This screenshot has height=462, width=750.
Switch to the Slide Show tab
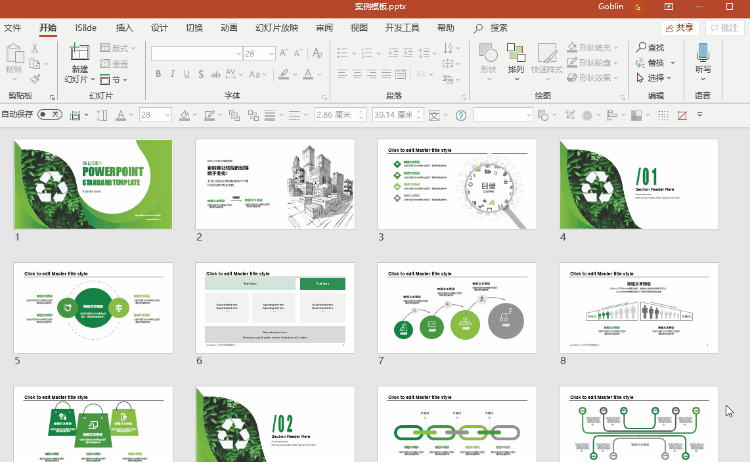click(x=276, y=28)
